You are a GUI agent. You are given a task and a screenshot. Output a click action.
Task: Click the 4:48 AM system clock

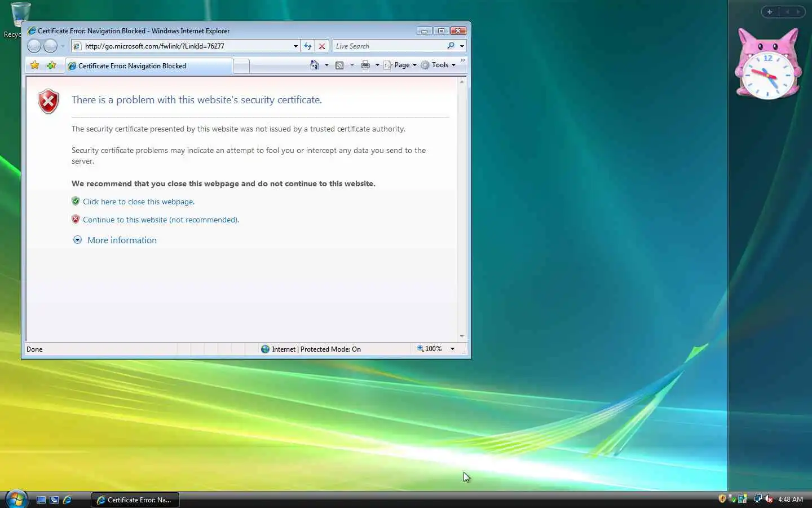(x=791, y=500)
